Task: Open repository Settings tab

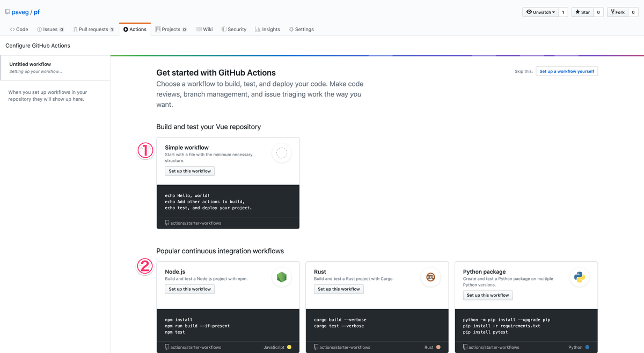Action: tap(301, 30)
